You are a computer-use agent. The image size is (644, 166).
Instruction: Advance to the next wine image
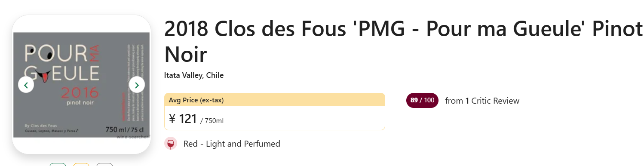[x=137, y=85]
